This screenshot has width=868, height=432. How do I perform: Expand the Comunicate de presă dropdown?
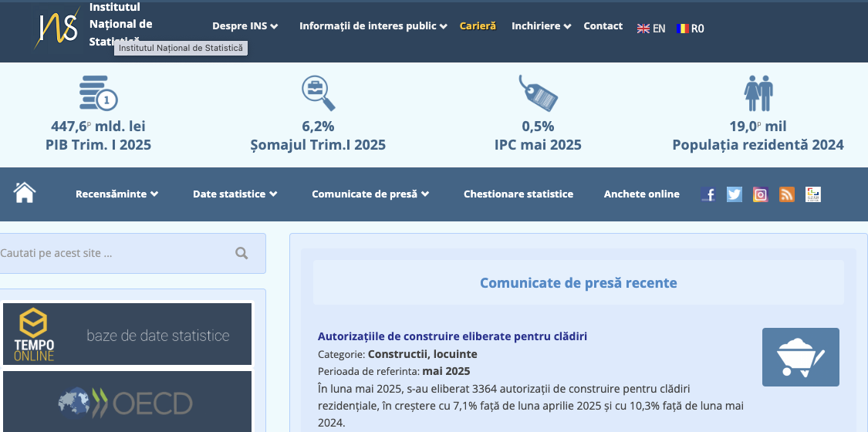click(370, 194)
